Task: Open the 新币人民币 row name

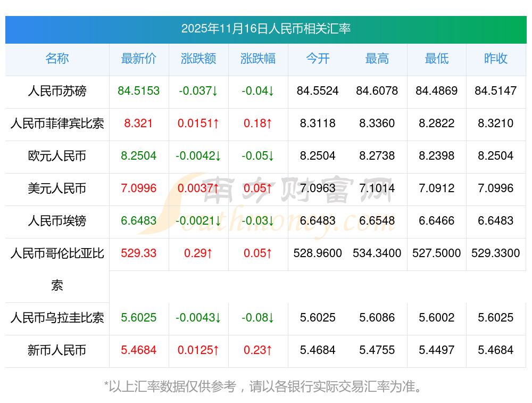Action: click(x=57, y=350)
